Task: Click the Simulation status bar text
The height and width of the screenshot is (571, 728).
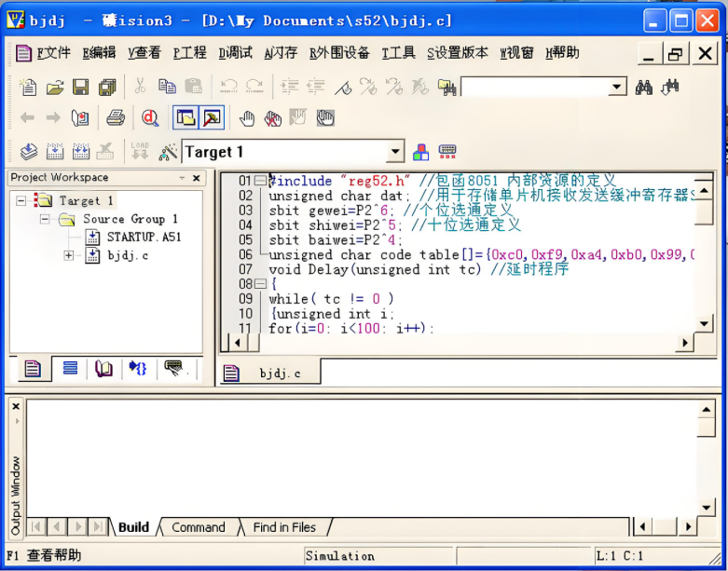Action: tap(340, 556)
